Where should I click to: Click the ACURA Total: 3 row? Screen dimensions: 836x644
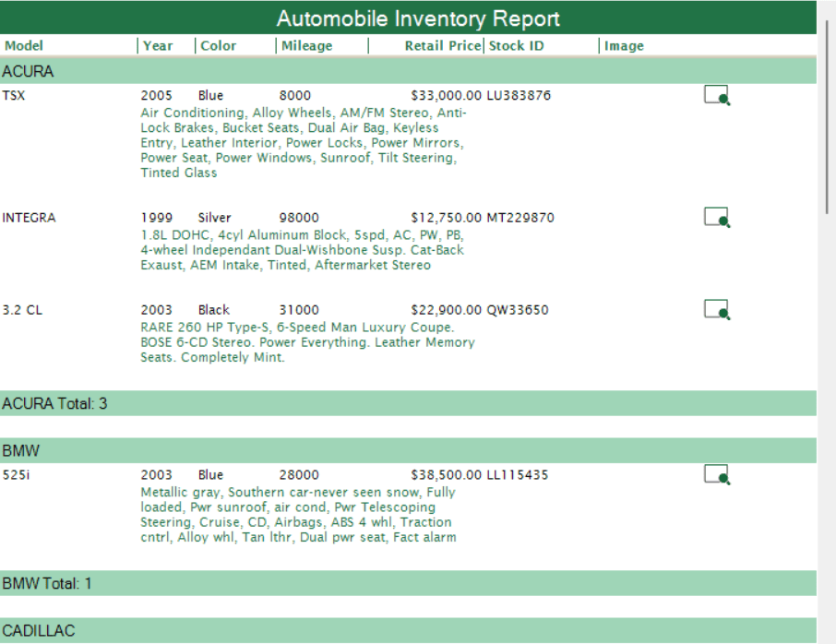click(408, 403)
